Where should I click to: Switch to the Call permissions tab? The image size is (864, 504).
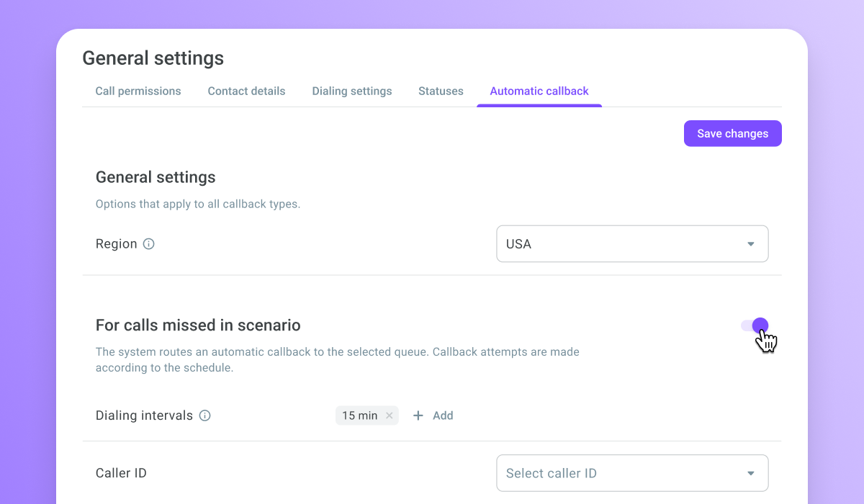coord(138,91)
